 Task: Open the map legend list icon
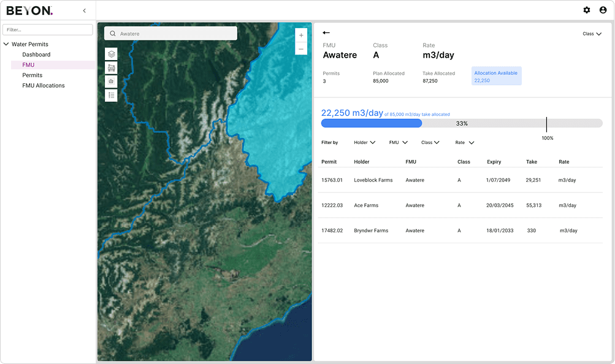point(111,95)
